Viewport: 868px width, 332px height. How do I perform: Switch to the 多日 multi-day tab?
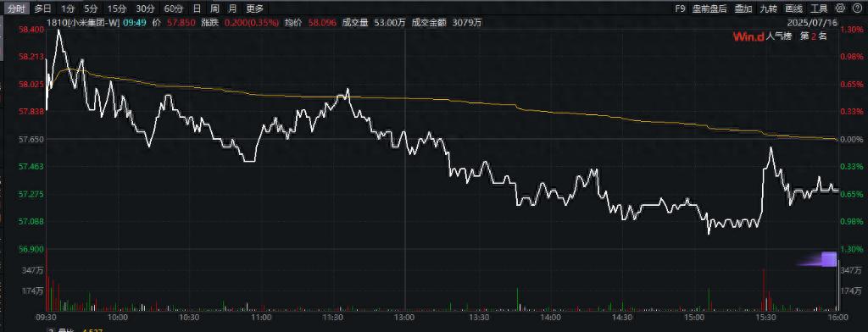[x=42, y=8]
